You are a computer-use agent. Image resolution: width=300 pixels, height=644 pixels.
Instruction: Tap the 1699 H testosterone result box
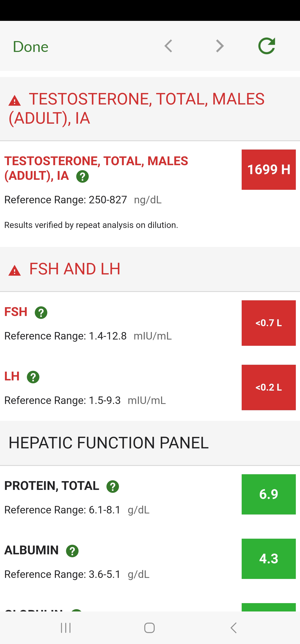point(269,170)
